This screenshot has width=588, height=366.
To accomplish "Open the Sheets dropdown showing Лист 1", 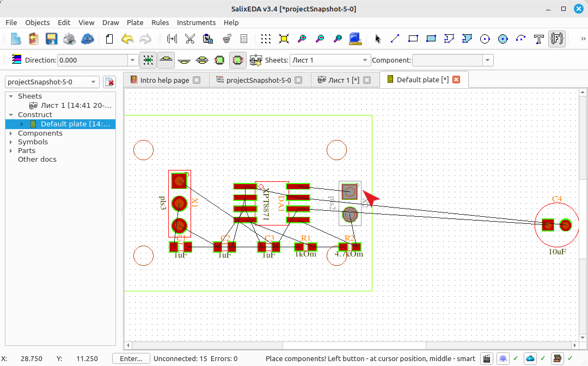I will [330, 60].
